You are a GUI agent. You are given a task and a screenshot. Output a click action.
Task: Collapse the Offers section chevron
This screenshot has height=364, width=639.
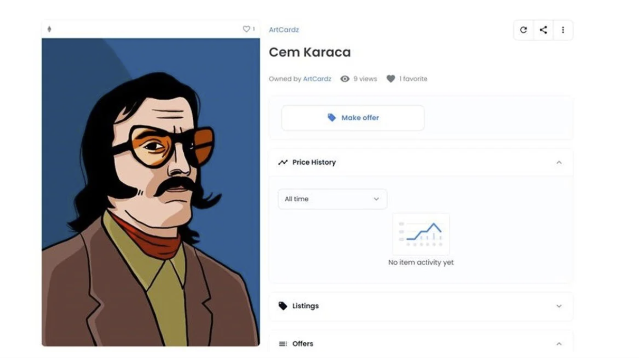(559, 344)
